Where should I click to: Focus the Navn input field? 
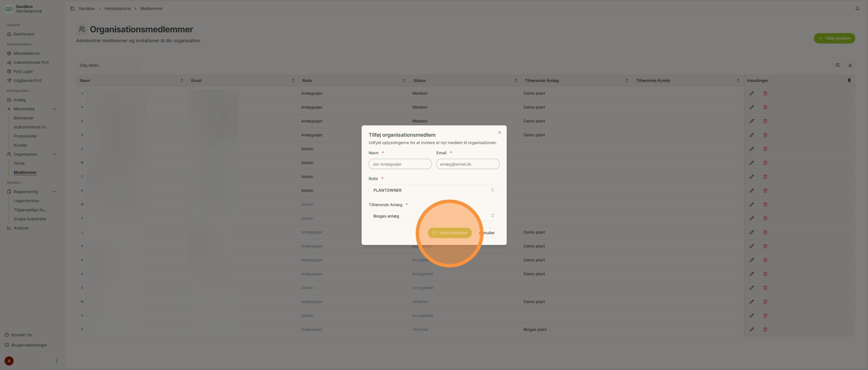(x=400, y=164)
